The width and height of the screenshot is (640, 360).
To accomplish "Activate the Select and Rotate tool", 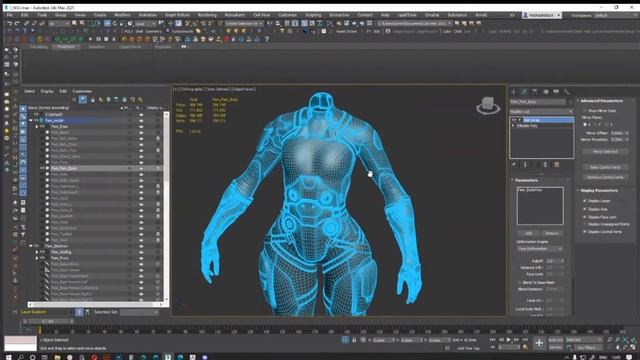I will click(x=115, y=24).
